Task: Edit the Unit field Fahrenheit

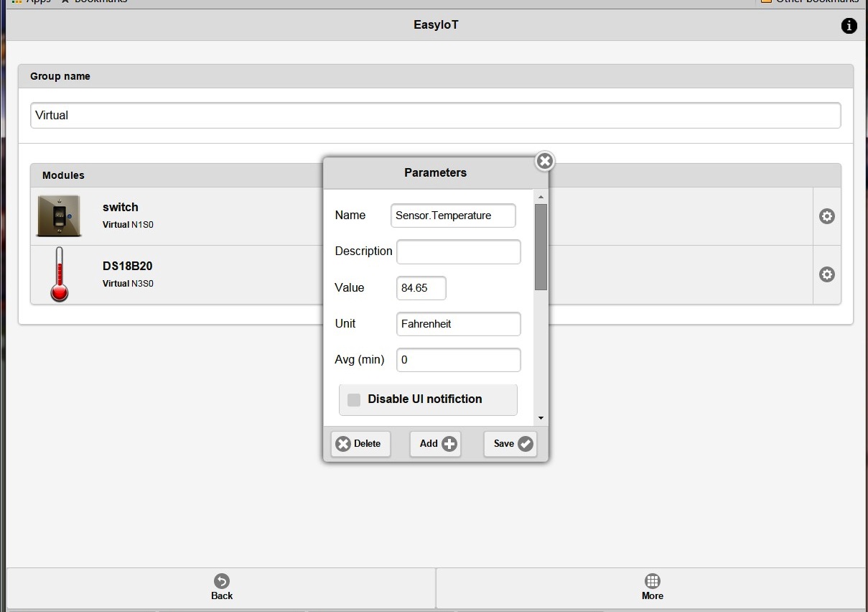Action: pos(458,324)
